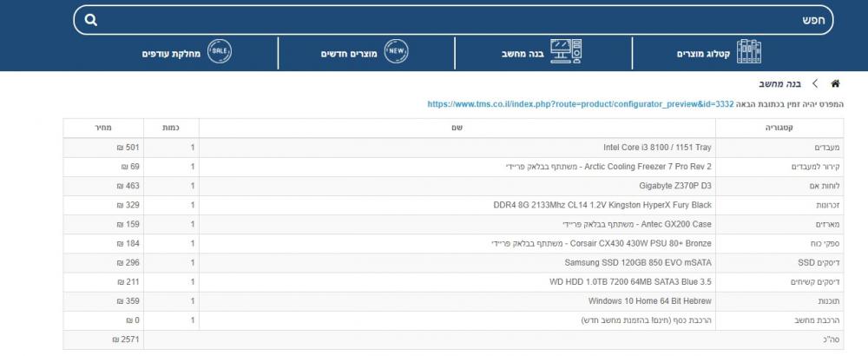The height and width of the screenshot is (356, 868).
Task: Click the search magnifier icon
Action: pyautogui.click(x=91, y=21)
